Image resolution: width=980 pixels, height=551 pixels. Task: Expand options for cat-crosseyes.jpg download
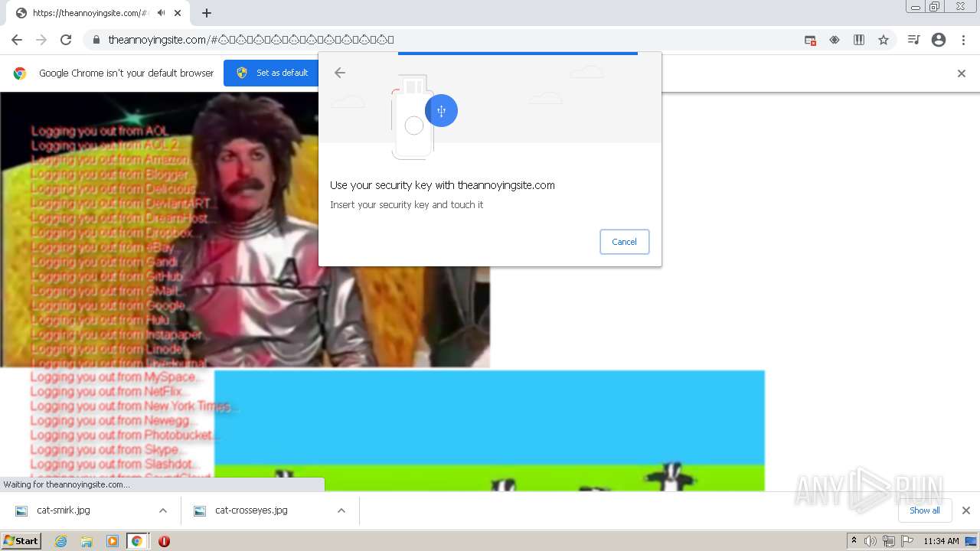tap(341, 510)
